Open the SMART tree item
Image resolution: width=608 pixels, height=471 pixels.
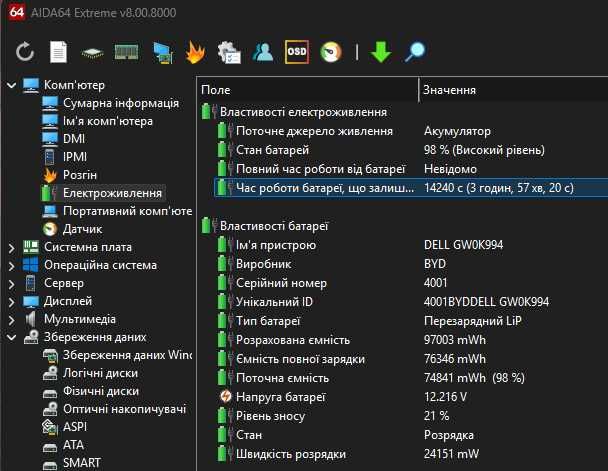click(81, 463)
